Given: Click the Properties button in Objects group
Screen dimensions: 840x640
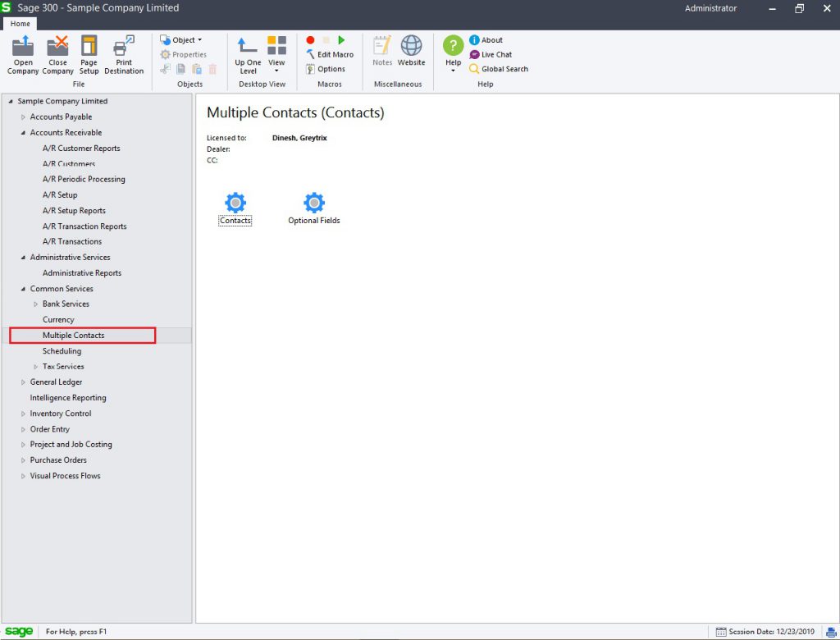Looking at the screenshot, I should coord(183,55).
